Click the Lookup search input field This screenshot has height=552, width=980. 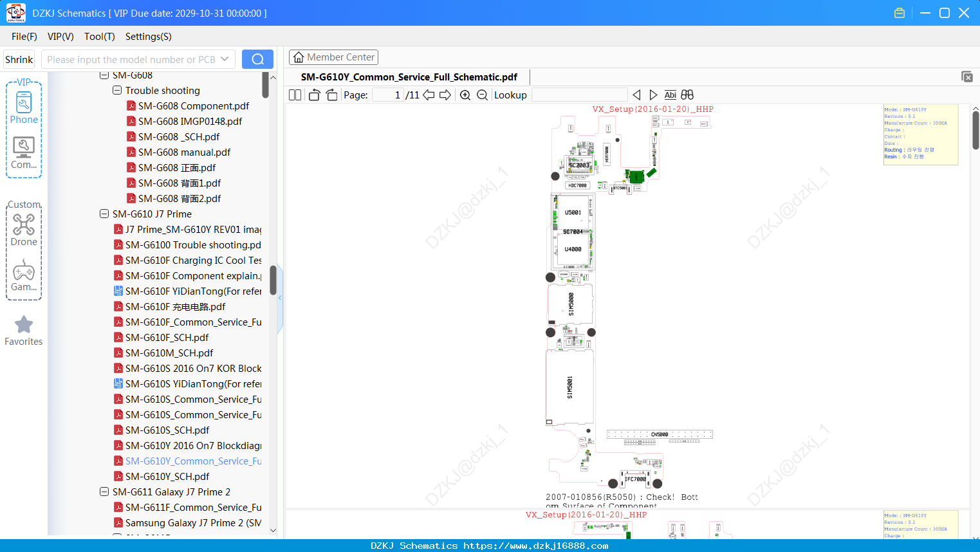tap(580, 95)
